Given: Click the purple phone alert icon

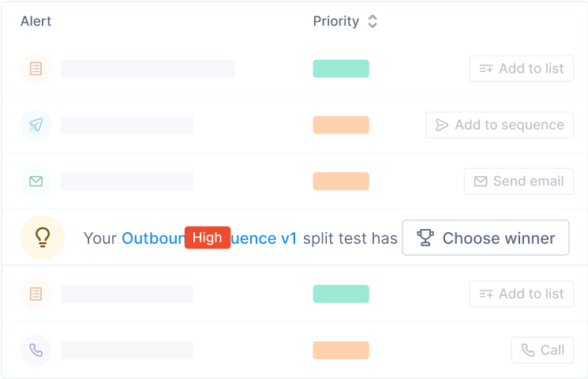Looking at the screenshot, I should click(x=36, y=350).
